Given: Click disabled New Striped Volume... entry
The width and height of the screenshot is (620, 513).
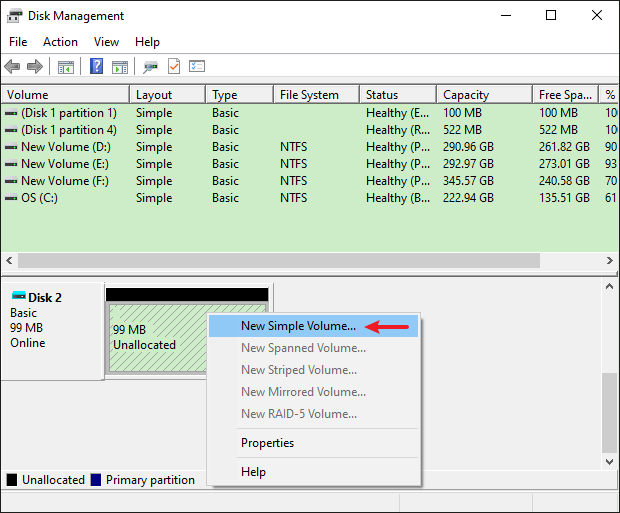Looking at the screenshot, I should pos(313,370).
